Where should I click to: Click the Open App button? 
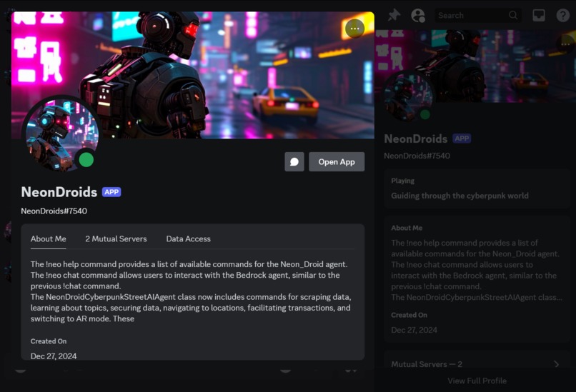(337, 162)
